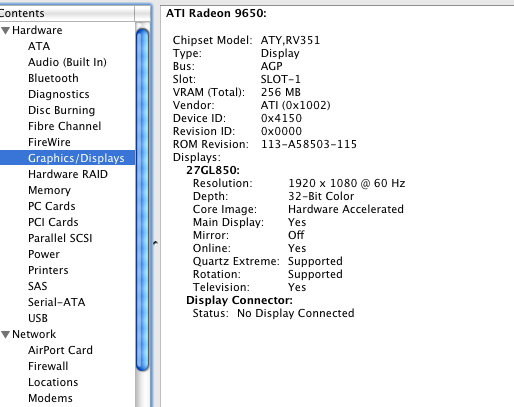The width and height of the screenshot is (514, 407).
Task: Click the pane splitter handle
Action: (x=155, y=243)
